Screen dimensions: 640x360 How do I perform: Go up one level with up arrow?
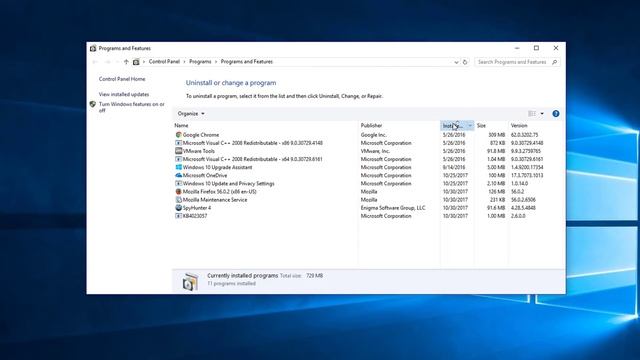[x=126, y=62]
